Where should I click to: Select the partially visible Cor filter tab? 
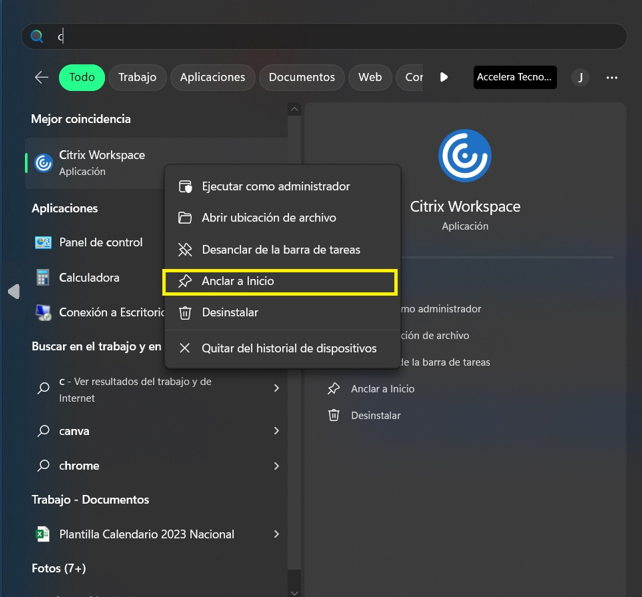coord(410,77)
